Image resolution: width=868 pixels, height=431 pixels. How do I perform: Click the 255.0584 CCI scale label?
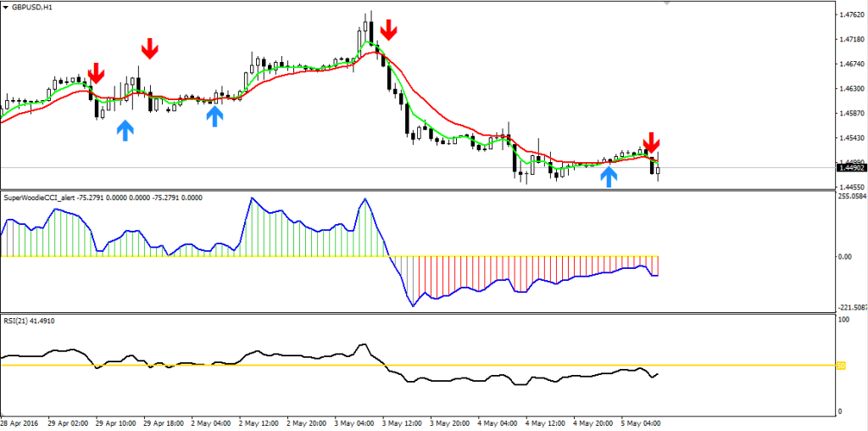pos(851,196)
